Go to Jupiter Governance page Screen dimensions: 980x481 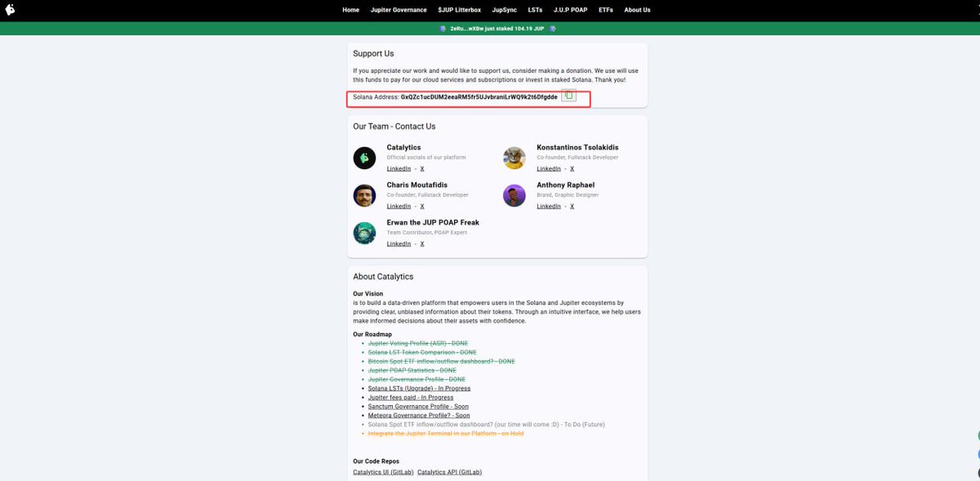click(x=399, y=10)
